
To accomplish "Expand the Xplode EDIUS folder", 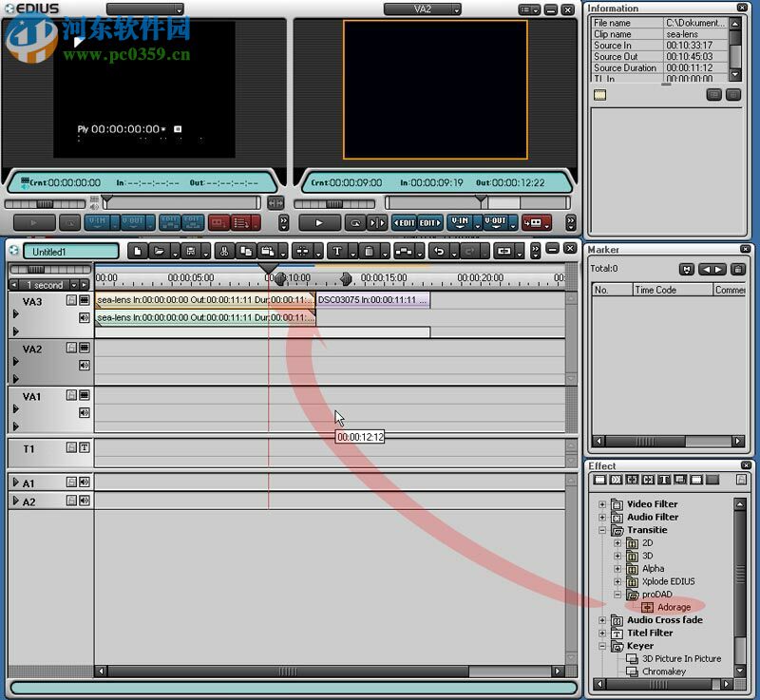I will pos(617,581).
